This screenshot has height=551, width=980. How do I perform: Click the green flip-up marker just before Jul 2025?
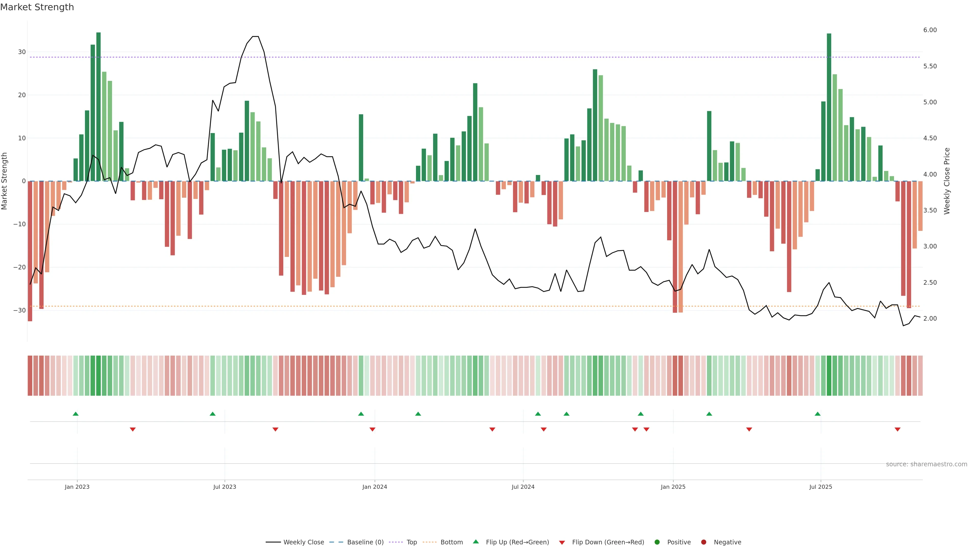(x=817, y=414)
